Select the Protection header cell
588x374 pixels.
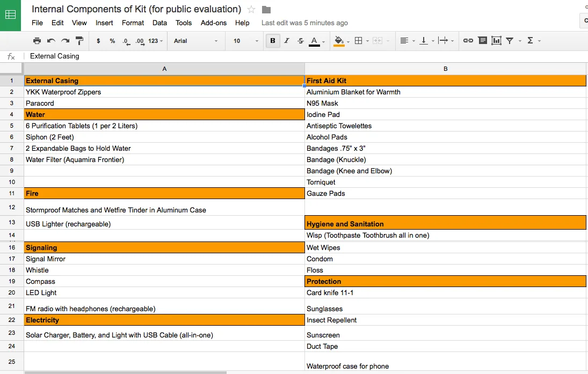(x=446, y=281)
